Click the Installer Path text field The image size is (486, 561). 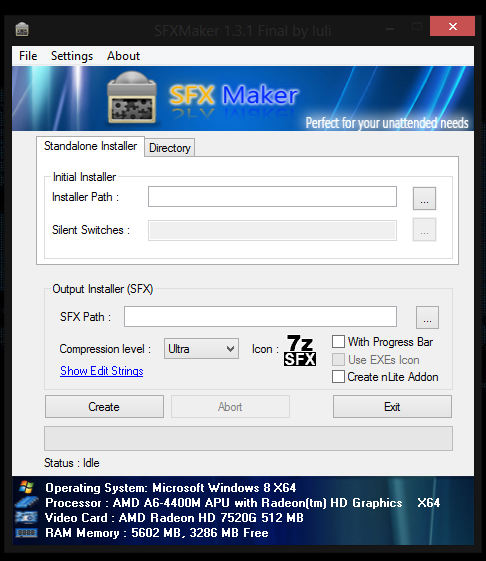272,196
